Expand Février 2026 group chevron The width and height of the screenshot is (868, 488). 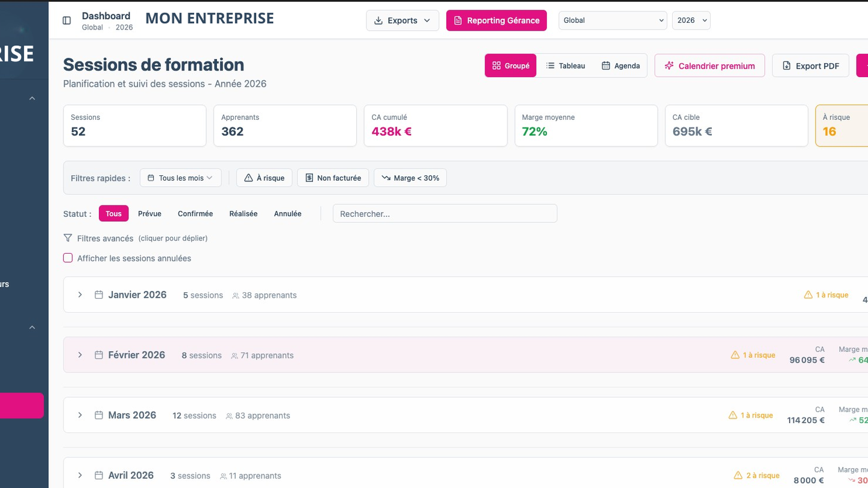coord(80,355)
